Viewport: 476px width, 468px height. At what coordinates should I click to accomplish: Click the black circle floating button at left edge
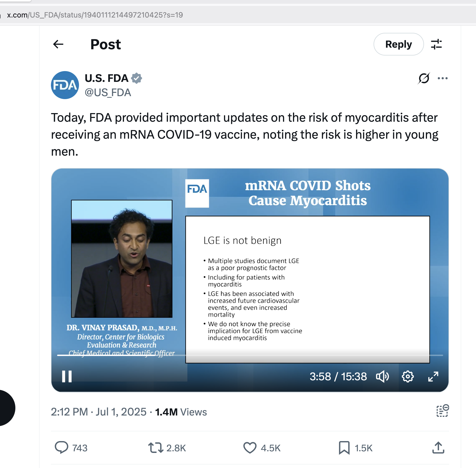[7, 408]
